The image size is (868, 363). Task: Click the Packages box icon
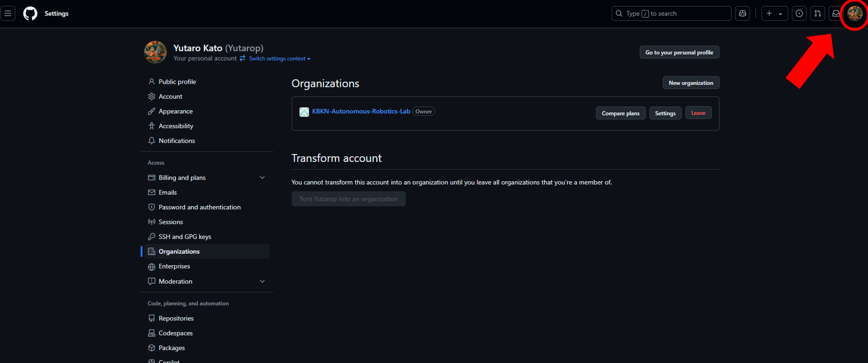coord(152,348)
